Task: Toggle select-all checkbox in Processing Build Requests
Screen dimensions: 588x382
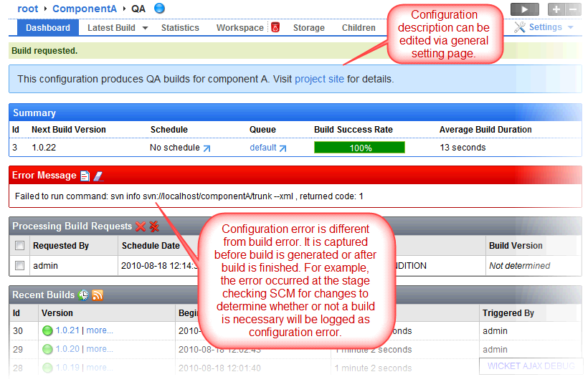Action: click(20, 246)
